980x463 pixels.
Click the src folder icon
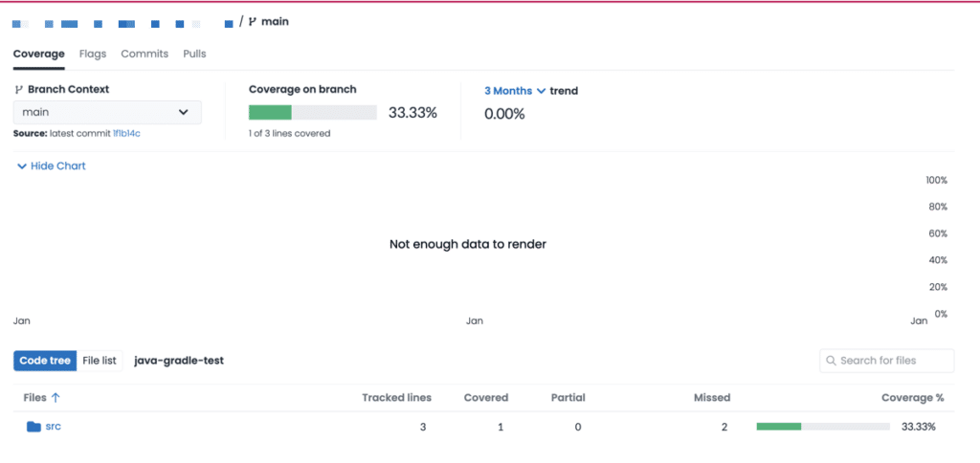[33, 427]
